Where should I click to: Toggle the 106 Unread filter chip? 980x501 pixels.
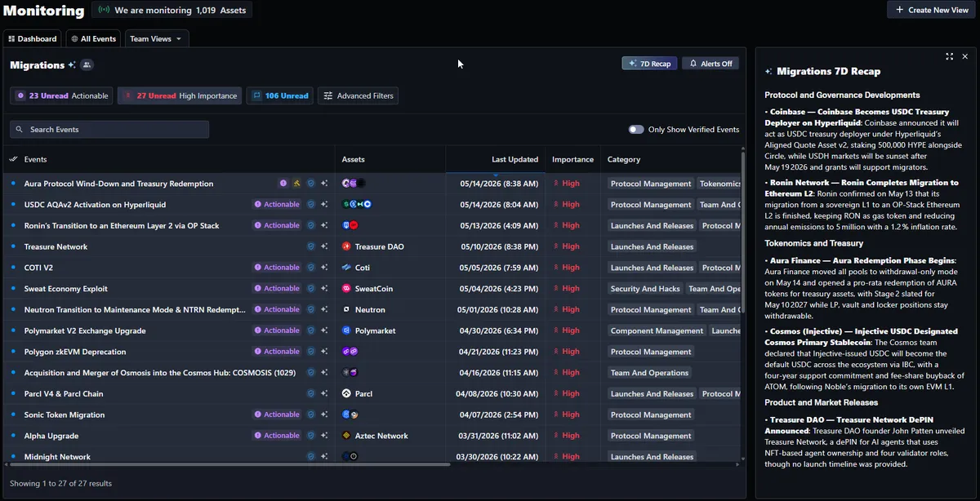pos(280,95)
